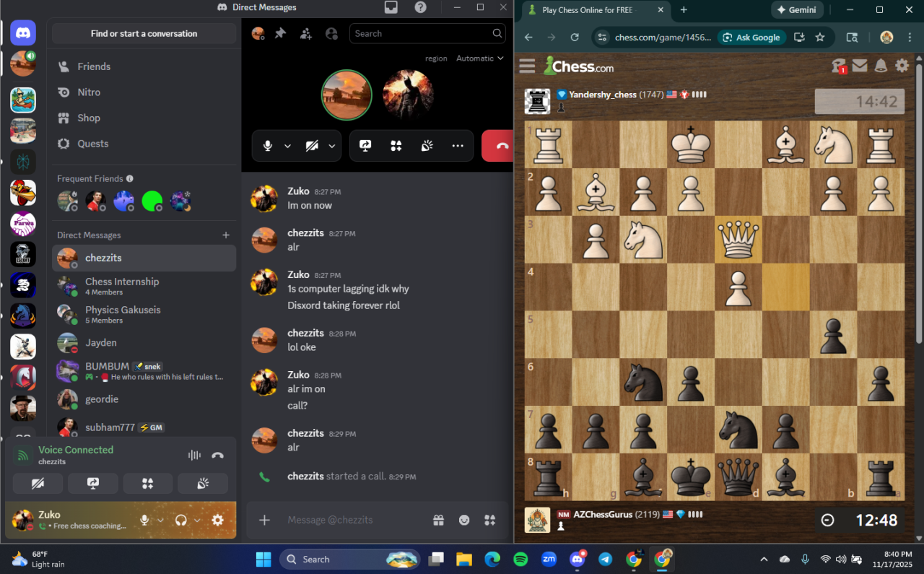Open Friends in the Discord sidebar
This screenshot has height=574, width=924.
(144, 66)
